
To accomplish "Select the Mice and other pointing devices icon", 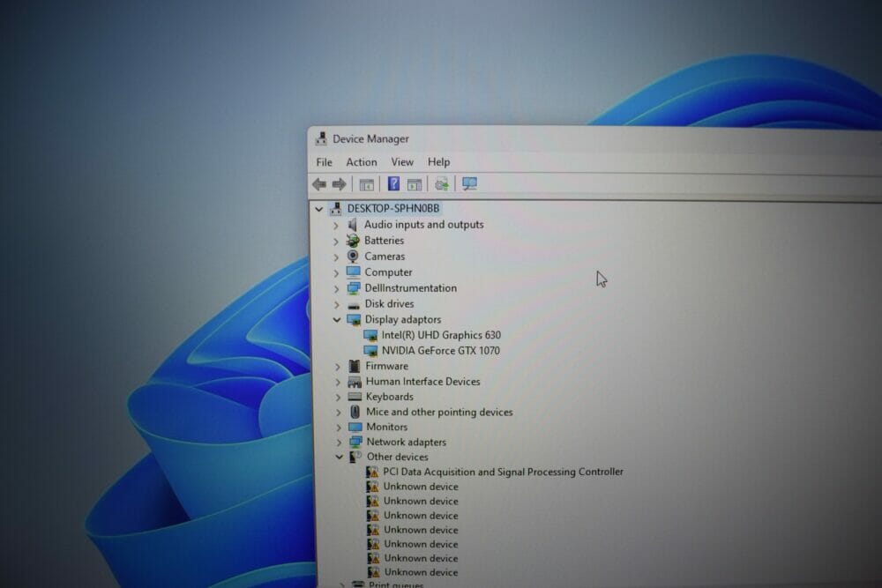I will (x=355, y=412).
